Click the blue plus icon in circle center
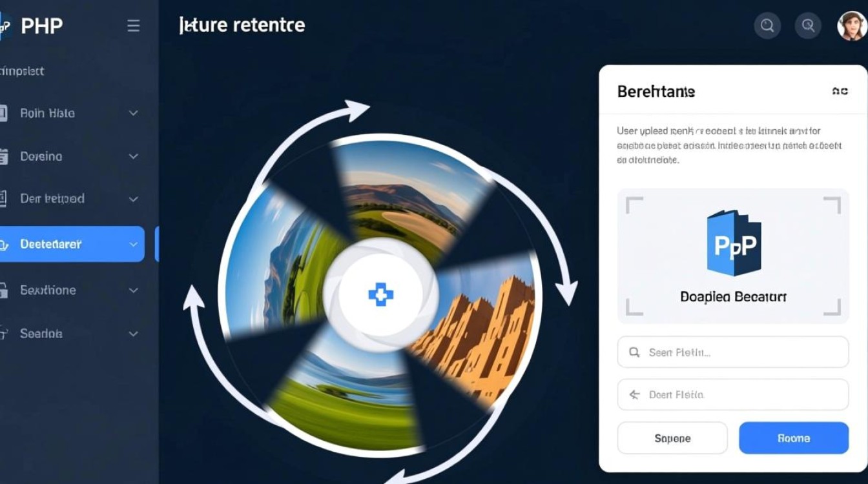Screen dimensions: 868x484 (x=380, y=296)
